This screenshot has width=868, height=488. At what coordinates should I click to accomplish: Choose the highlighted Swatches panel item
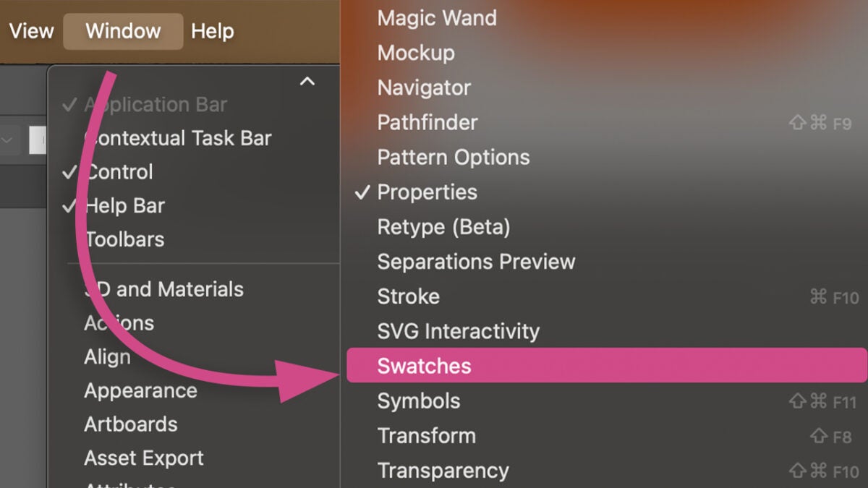pos(424,366)
